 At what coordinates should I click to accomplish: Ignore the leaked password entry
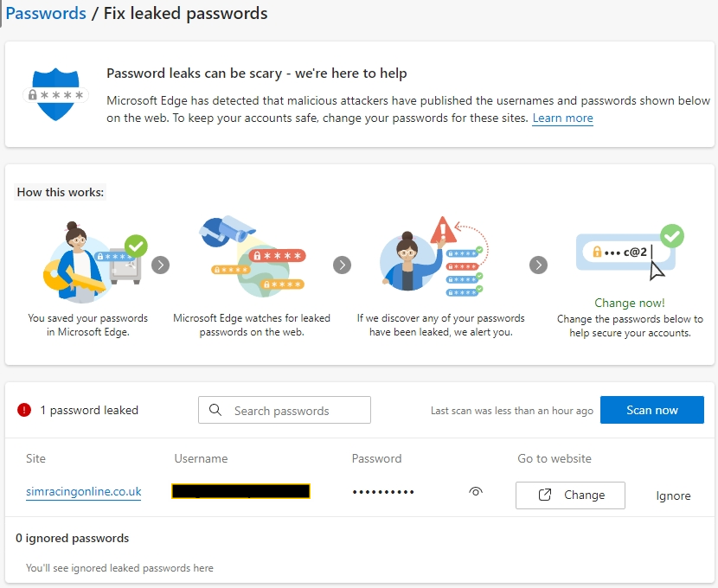pyautogui.click(x=673, y=495)
